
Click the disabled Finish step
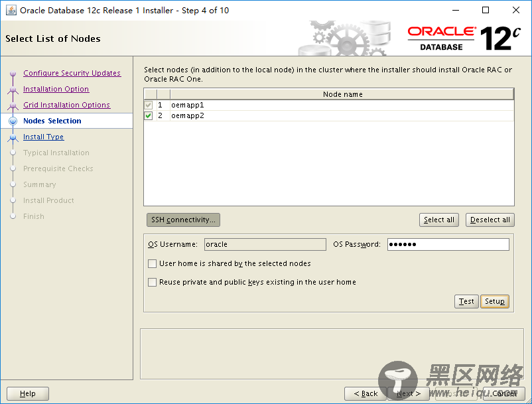[x=34, y=216]
